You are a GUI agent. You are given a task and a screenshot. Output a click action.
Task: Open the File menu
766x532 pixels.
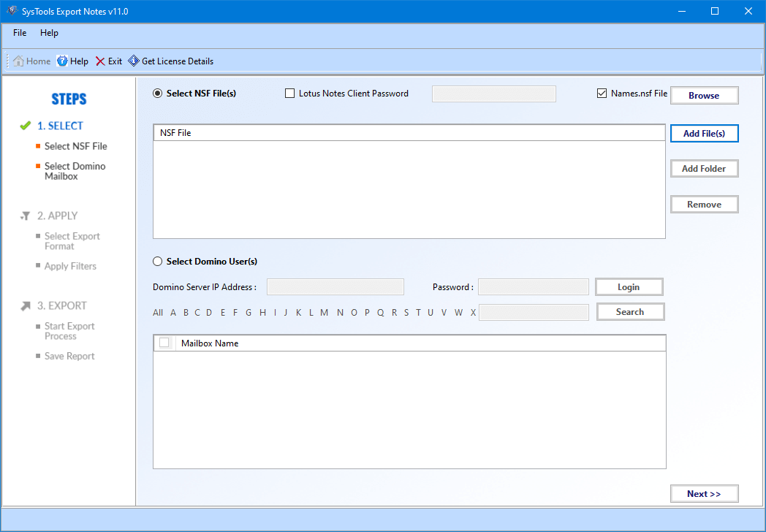[20, 33]
